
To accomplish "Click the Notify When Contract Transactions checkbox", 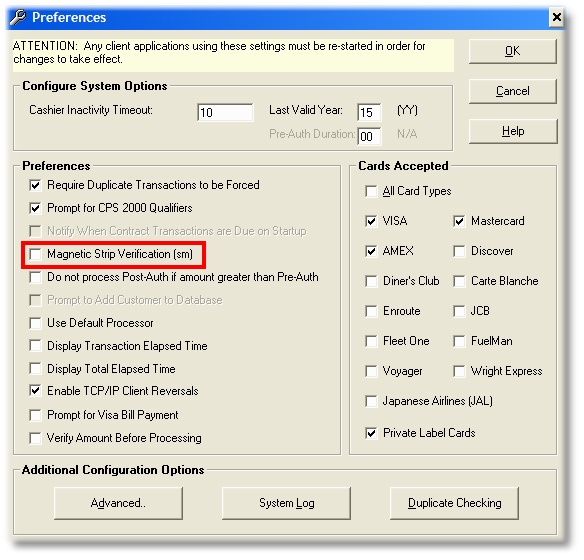I will pyautogui.click(x=35, y=231).
